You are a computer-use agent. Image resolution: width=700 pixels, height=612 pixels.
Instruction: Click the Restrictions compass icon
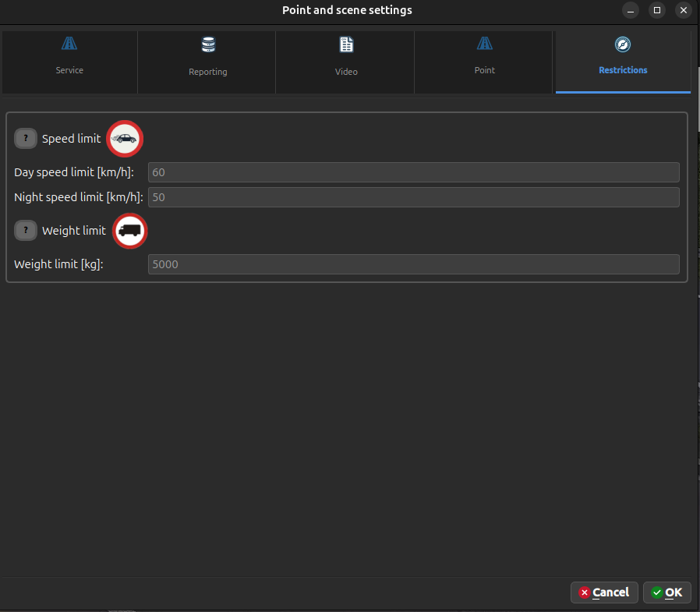pyautogui.click(x=623, y=44)
